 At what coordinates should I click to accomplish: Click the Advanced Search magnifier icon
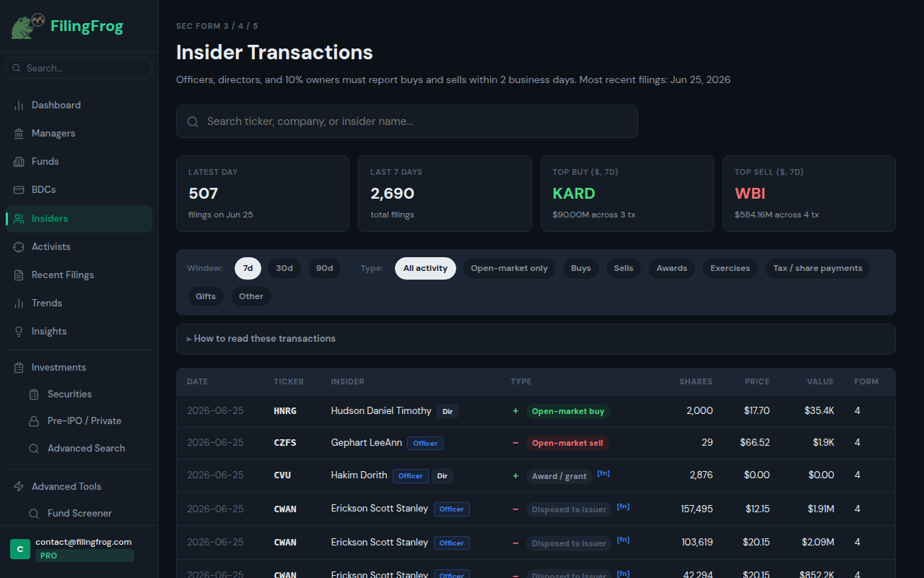[x=34, y=449]
